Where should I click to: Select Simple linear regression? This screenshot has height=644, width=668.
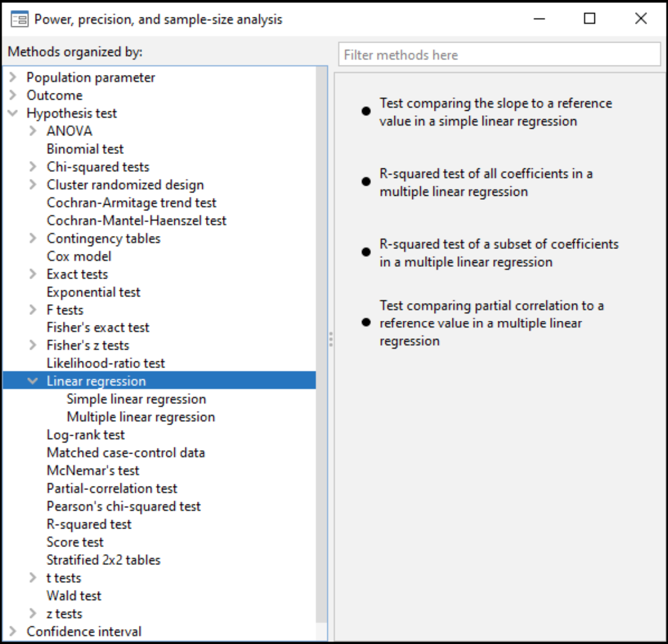point(136,399)
